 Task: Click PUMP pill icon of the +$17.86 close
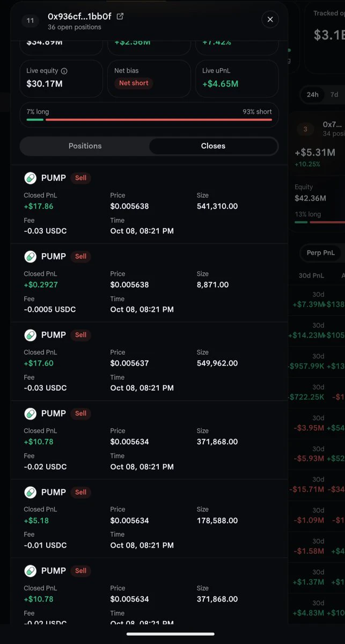tap(31, 178)
